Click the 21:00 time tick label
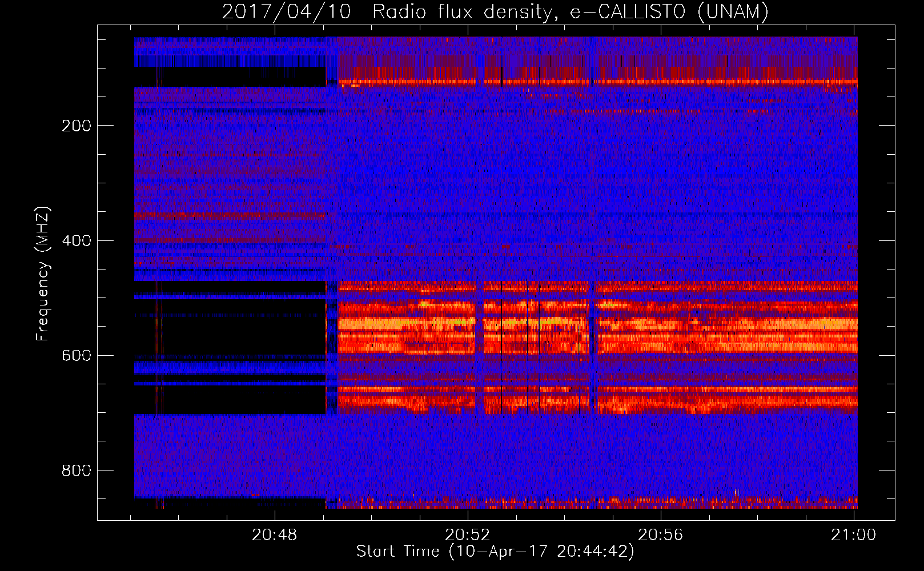 tap(854, 535)
